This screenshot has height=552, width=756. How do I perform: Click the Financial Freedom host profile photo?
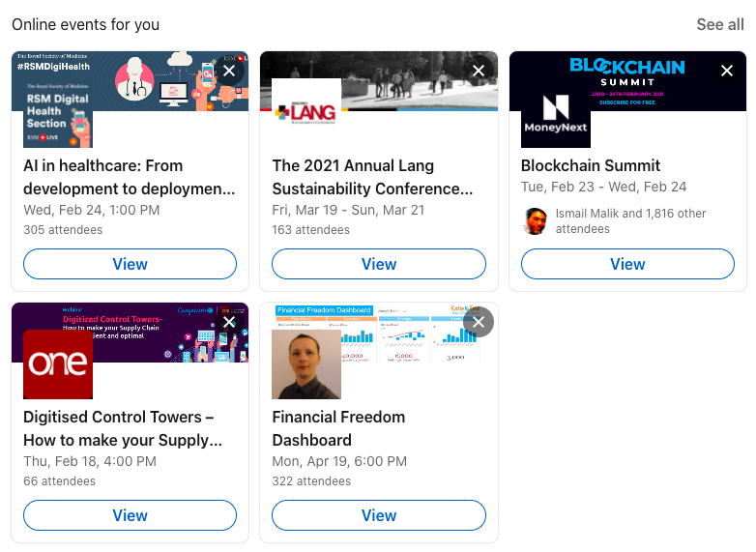306,364
